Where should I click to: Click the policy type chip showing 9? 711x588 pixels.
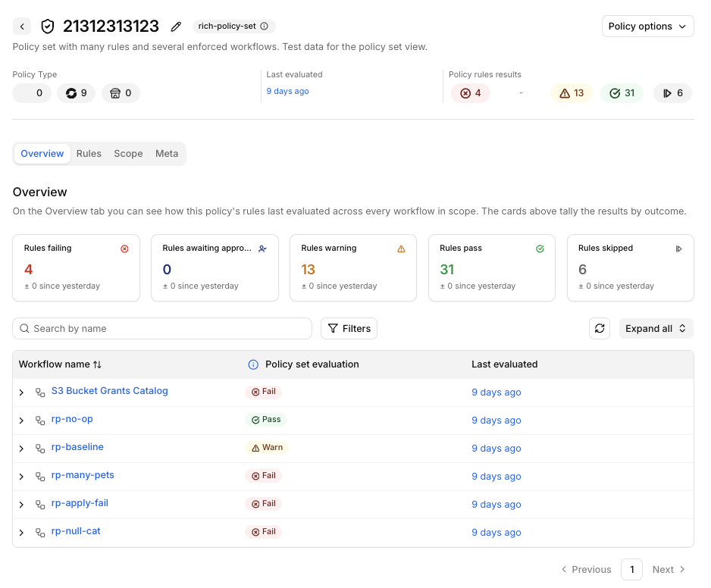(76, 93)
